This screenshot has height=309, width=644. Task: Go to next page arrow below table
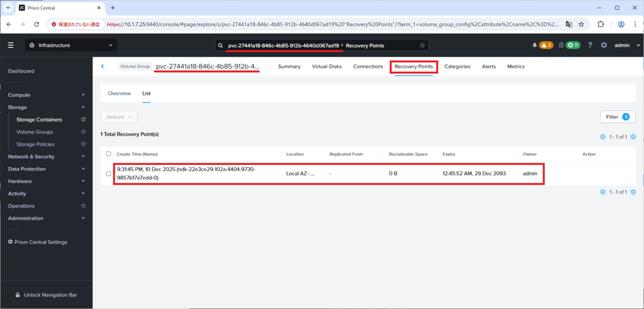(633, 192)
